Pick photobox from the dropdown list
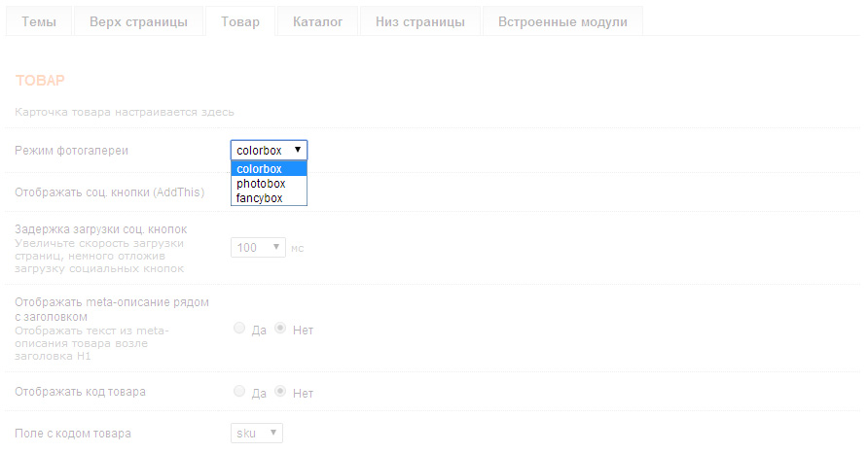Image resolution: width=868 pixels, height=453 pixels. pos(269,184)
